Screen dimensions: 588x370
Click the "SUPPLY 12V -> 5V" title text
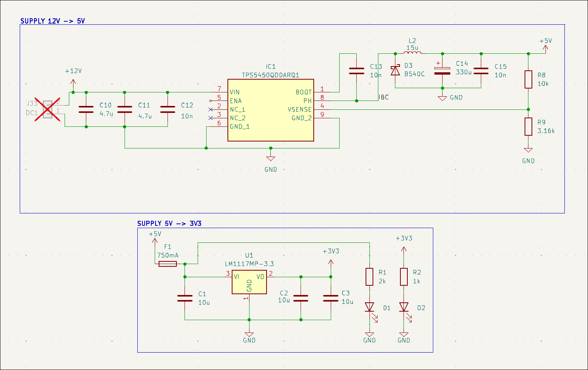(x=53, y=21)
